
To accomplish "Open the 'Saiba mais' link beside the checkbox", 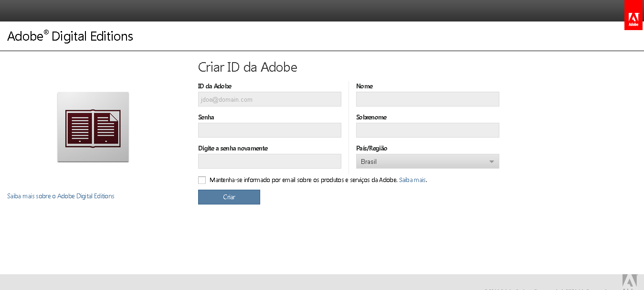I will (x=412, y=180).
